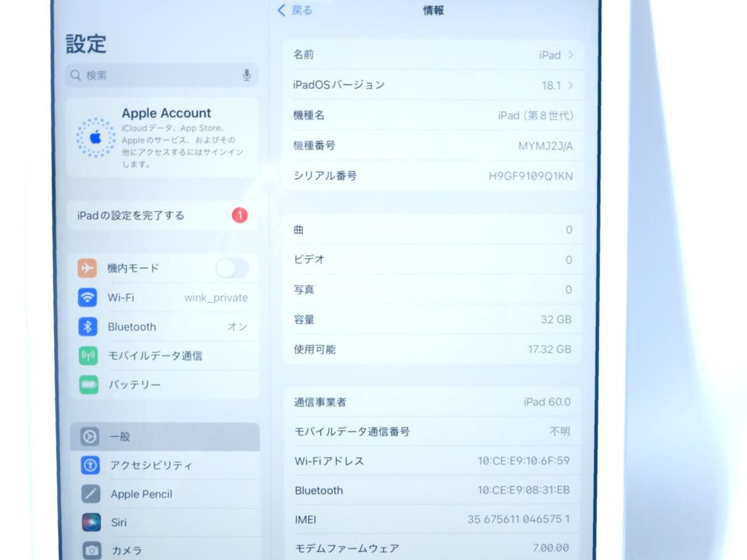Tap the 写真 row
Screen dimensions: 747x560
[432, 289]
